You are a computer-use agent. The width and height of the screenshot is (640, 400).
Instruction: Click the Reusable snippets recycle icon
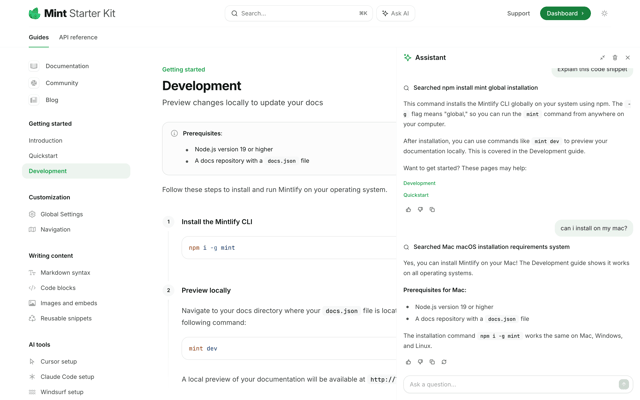point(32,318)
